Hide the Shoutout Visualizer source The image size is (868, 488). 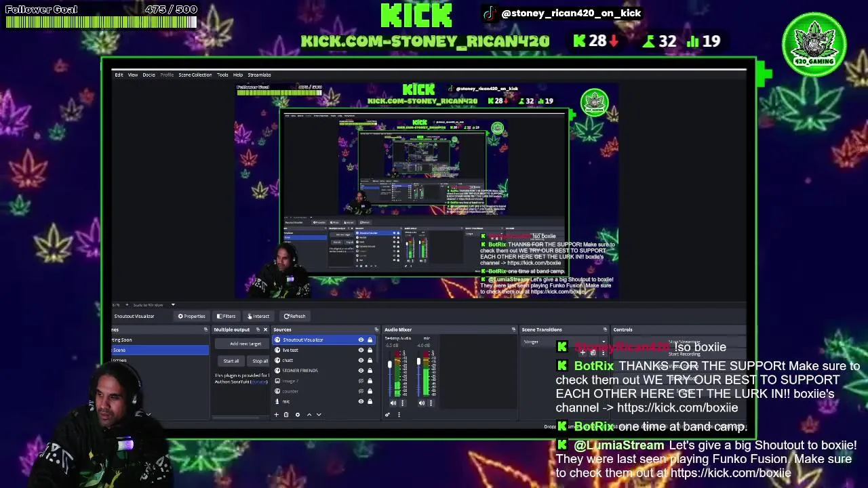pyautogui.click(x=361, y=340)
